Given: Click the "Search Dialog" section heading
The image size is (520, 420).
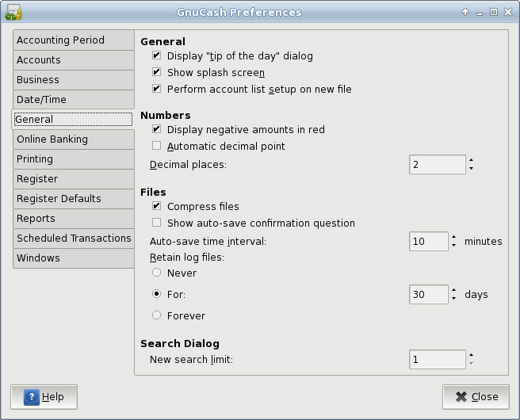Looking at the screenshot, I should [180, 343].
